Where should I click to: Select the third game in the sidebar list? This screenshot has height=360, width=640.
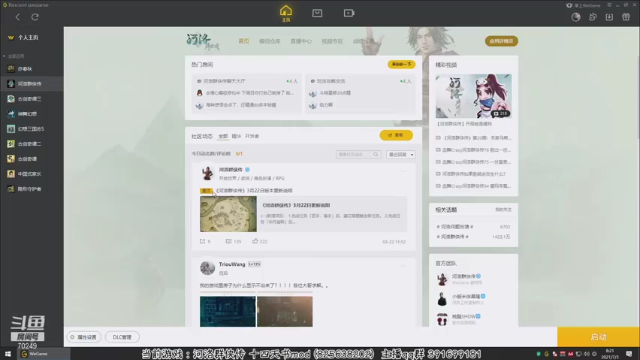tap(32, 99)
